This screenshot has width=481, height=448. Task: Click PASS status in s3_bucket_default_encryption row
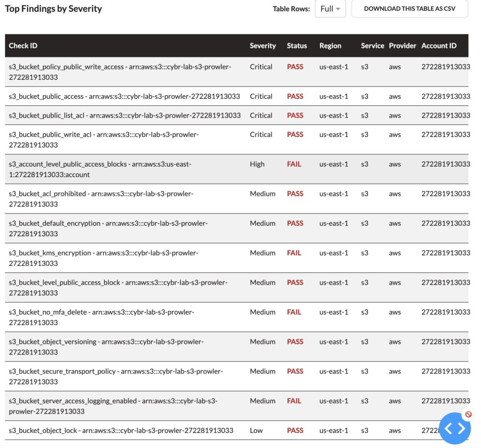295,223
